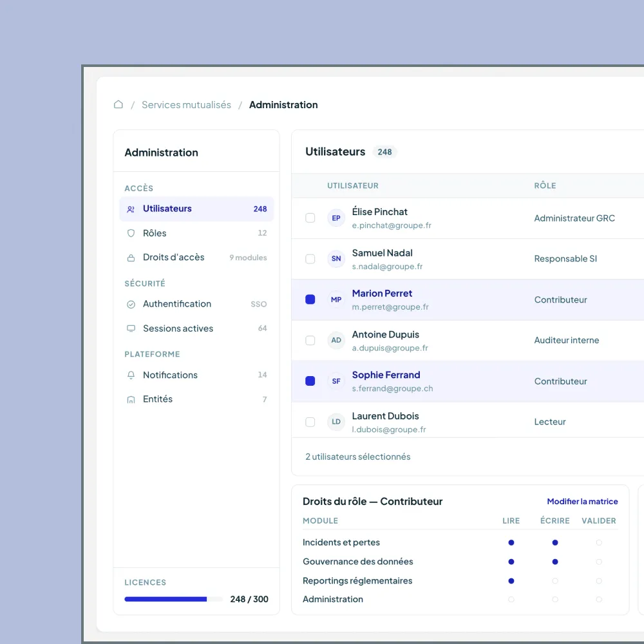Click s.nadal@groupe.fr email
This screenshot has width=644, height=644.
(387, 267)
